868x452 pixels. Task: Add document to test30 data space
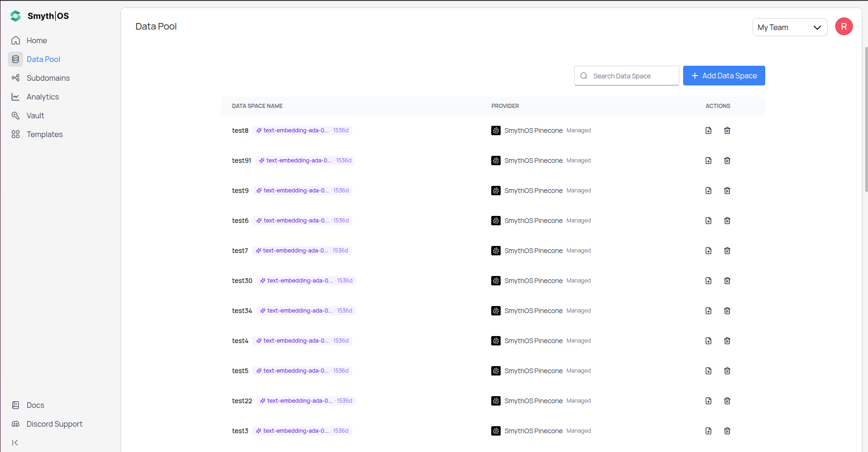(x=708, y=281)
